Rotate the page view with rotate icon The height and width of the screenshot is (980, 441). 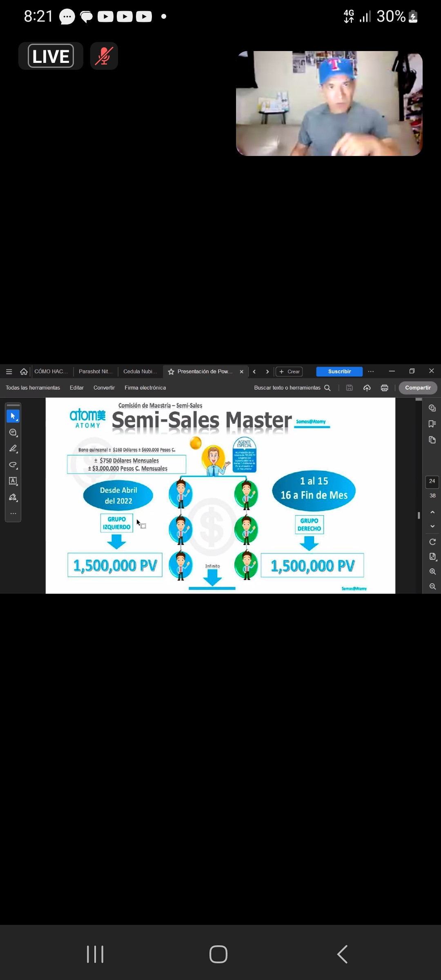click(432, 542)
